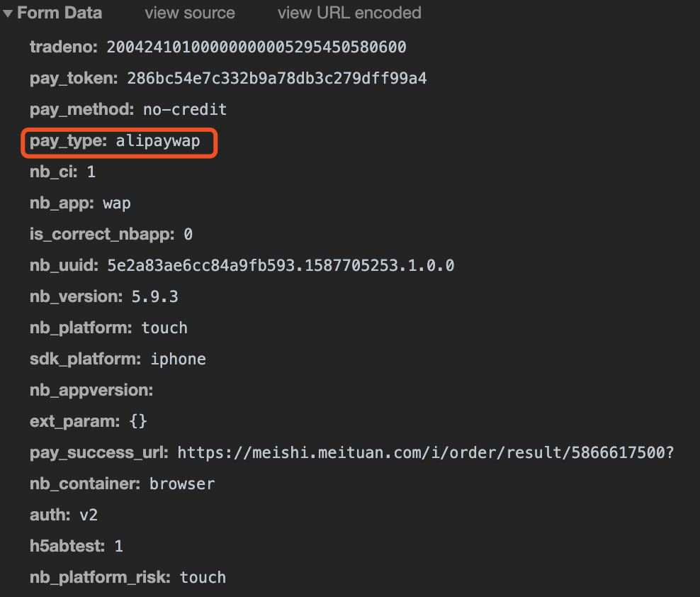Click the pay_success_url meituan URL
The image size is (700, 597).
[425, 452]
